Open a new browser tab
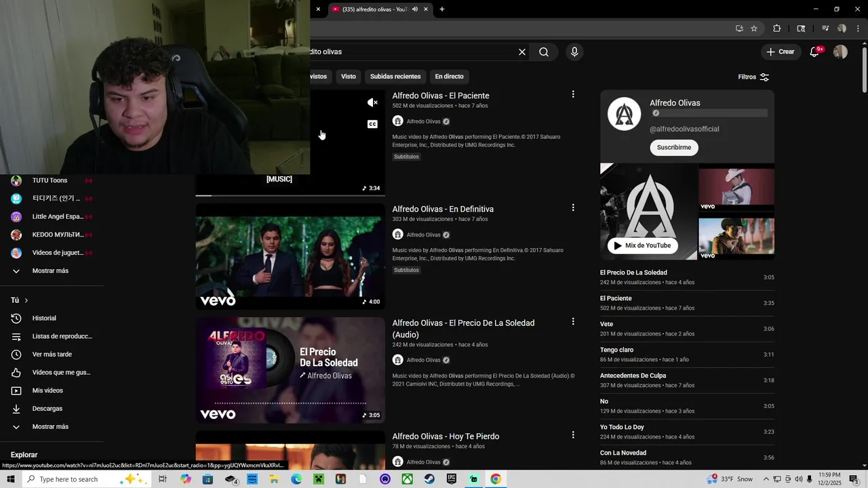Viewport: 868px width, 488px height. 442,9
